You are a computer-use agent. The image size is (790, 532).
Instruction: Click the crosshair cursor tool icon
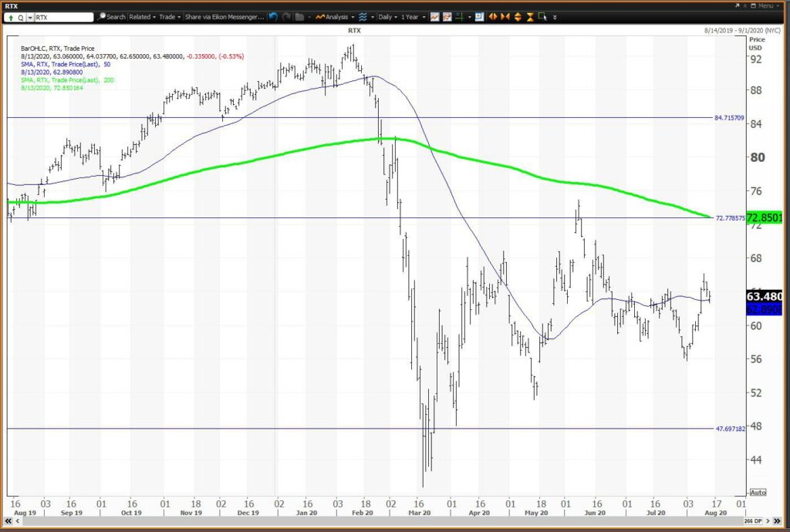pos(459,17)
